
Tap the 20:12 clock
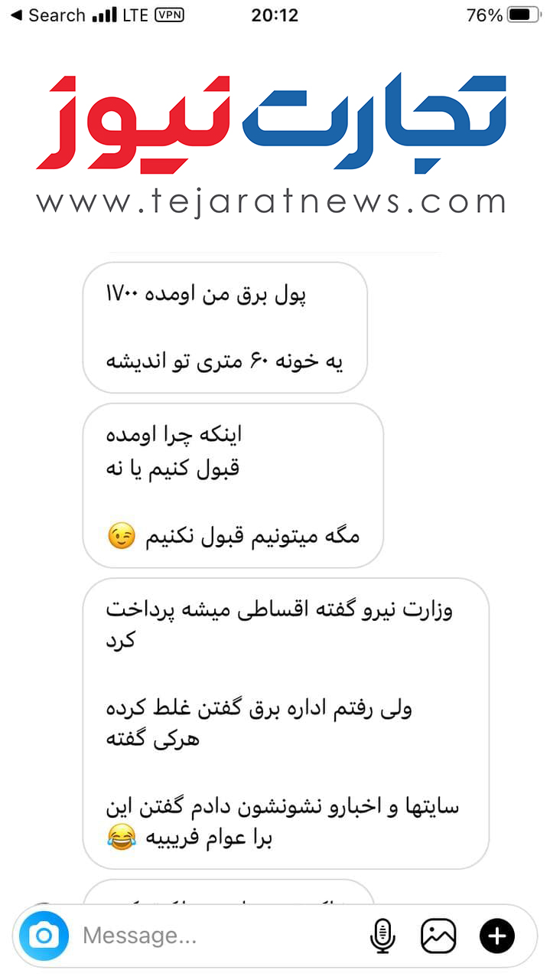(x=275, y=15)
